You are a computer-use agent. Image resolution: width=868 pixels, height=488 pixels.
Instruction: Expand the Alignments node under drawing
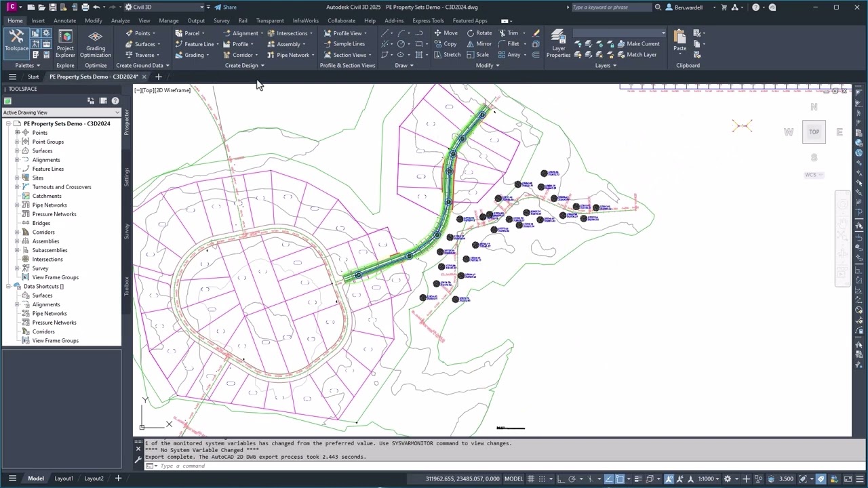tap(17, 160)
